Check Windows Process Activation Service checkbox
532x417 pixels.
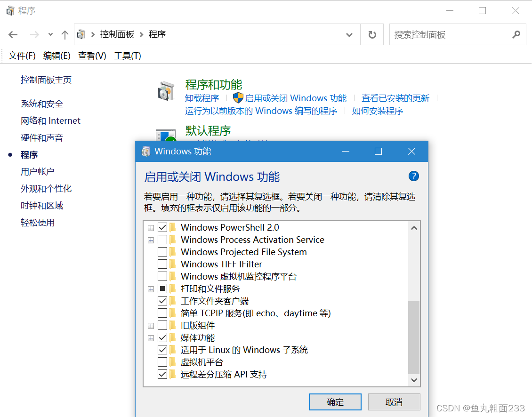pos(162,240)
